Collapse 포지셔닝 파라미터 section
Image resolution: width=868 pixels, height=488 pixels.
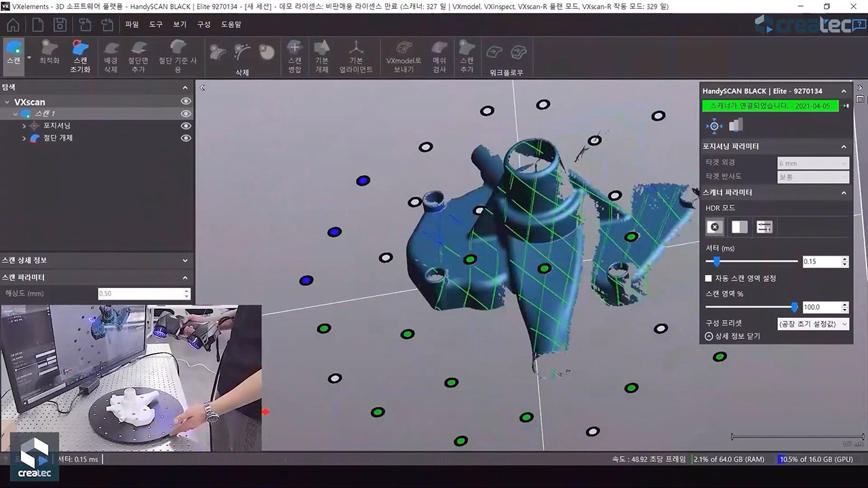(x=844, y=146)
